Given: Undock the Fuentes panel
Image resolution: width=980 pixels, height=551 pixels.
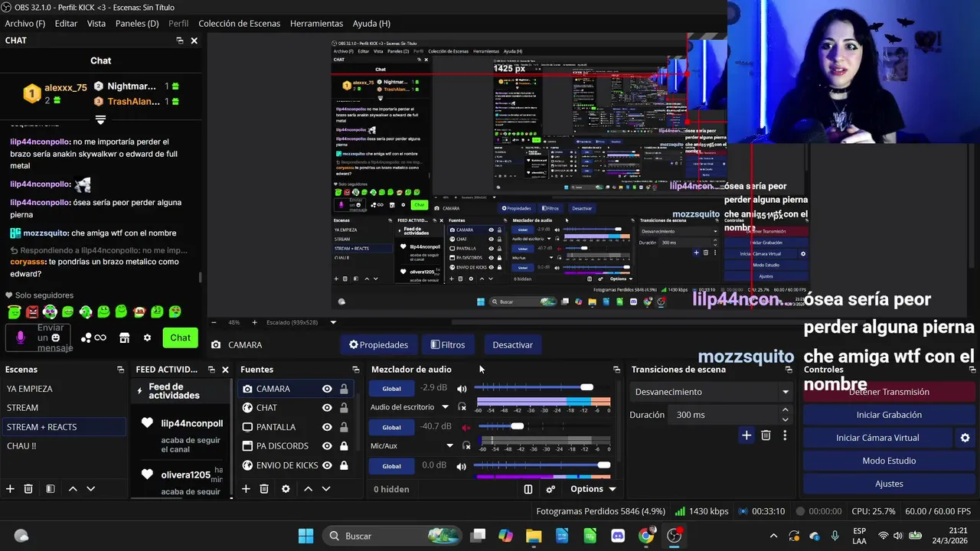Looking at the screenshot, I should 356,370.
